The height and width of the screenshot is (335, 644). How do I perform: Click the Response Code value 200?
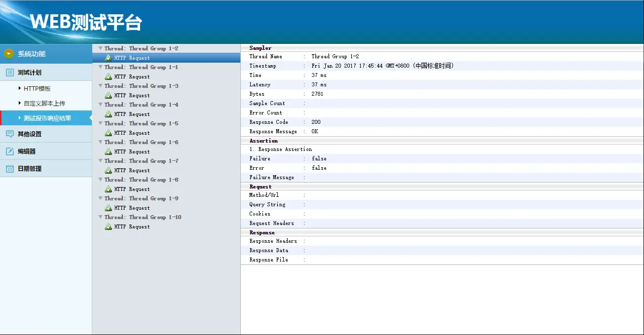click(316, 122)
